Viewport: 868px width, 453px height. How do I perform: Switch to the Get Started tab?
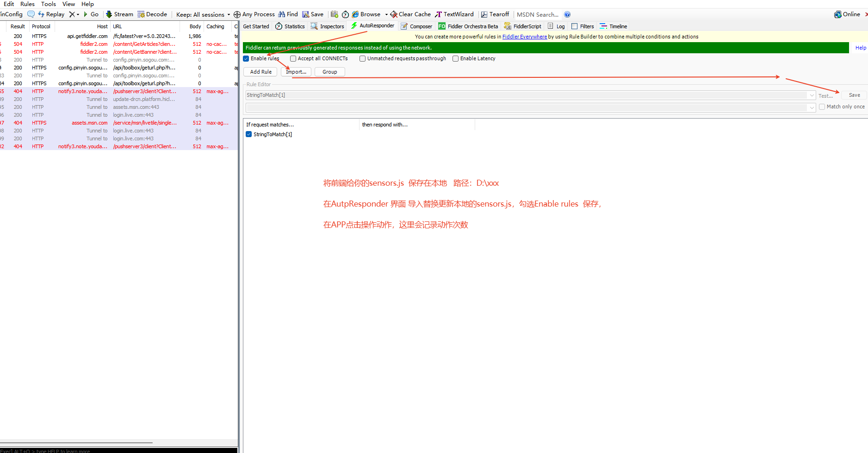click(256, 26)
